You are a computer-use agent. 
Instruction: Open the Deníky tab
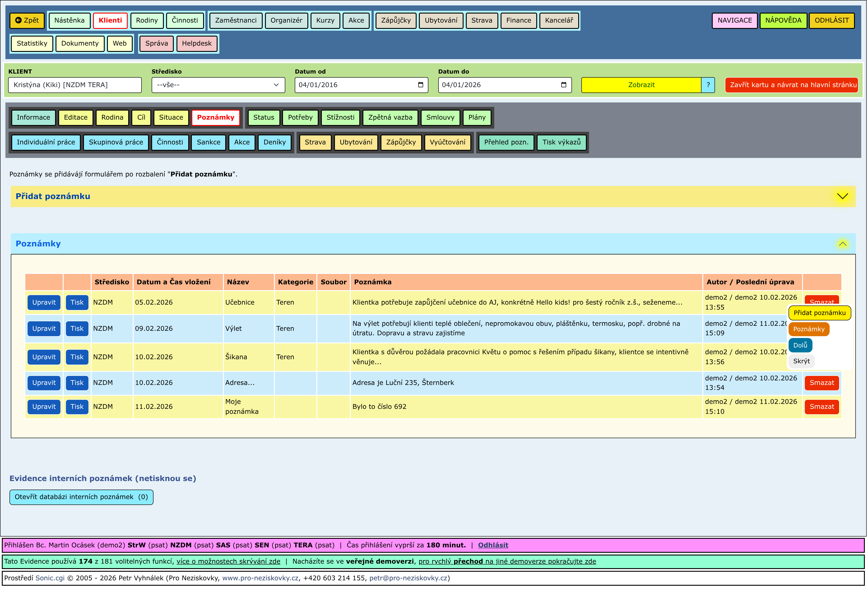coord(275,143)
